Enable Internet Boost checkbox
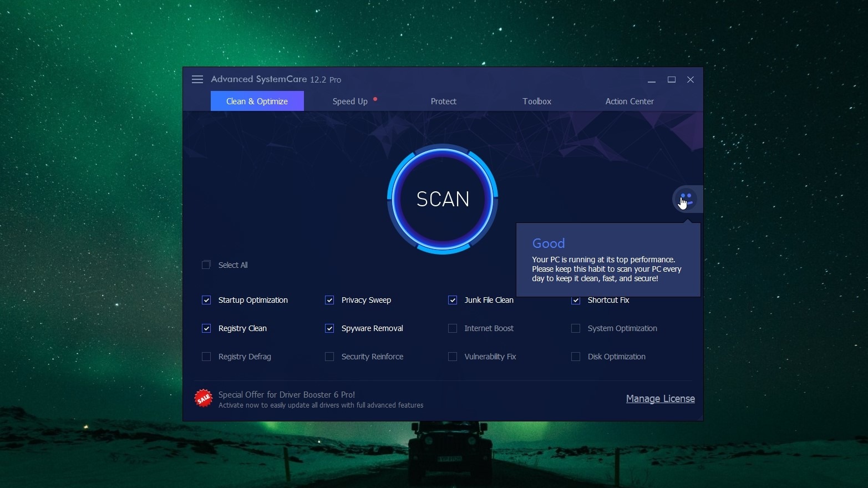Image resolution: width=868 pixels, height=488 pixels. [x=453, y=328]
